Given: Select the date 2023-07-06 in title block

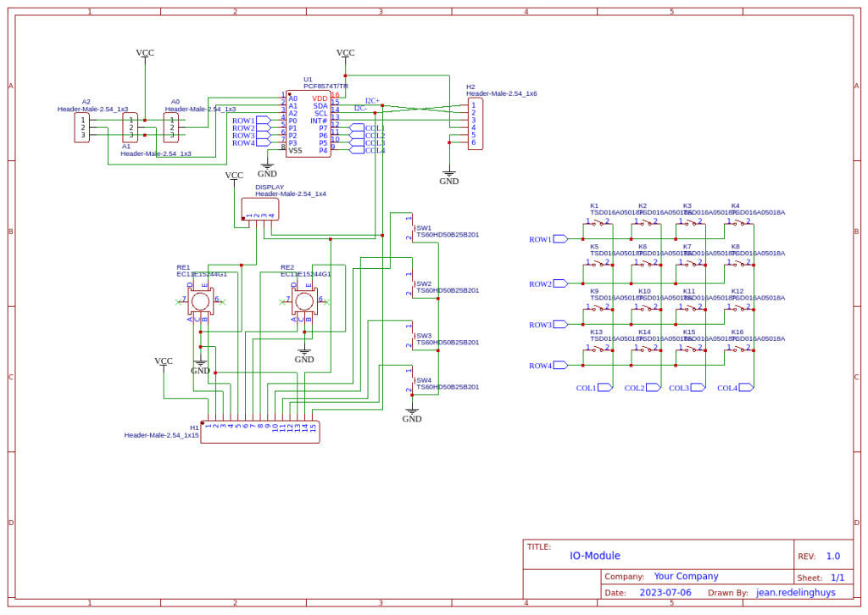Looking at the screenshot, I should tap(665, 593).
